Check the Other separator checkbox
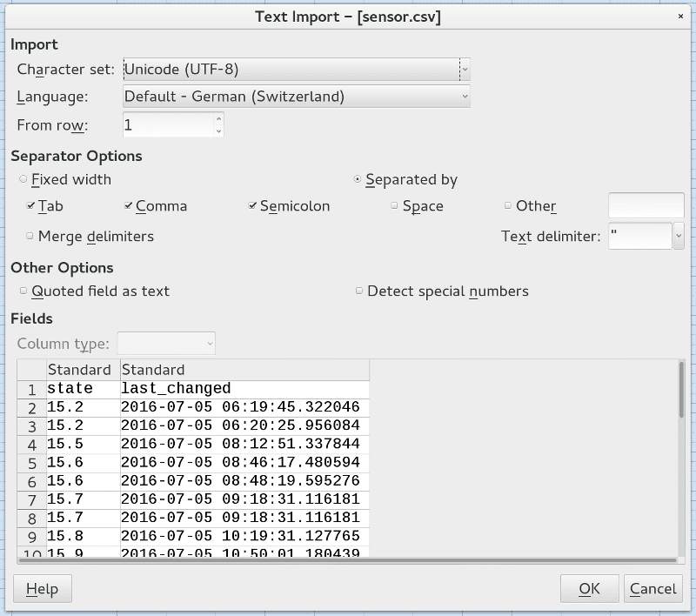Image resolution: width=696 pixels, height=616 pixels. [508, 206]
